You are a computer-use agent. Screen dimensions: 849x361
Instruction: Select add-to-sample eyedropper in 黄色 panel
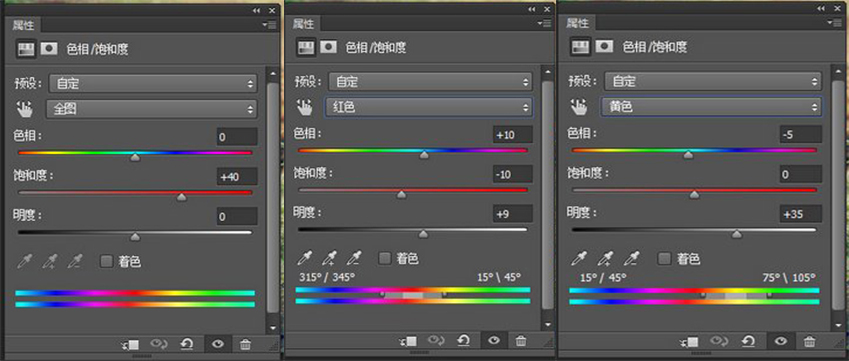coord(605,258)
